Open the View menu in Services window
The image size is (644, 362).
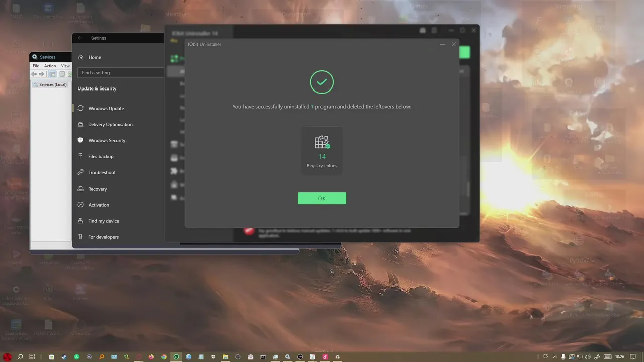tap(65, 66)
